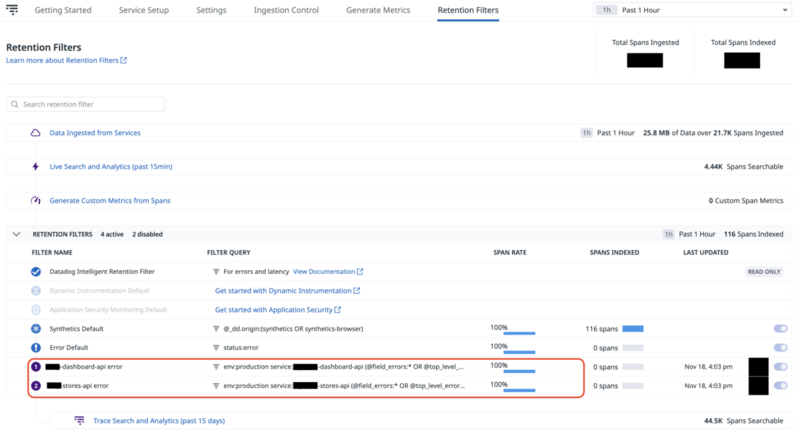Click the 1h badge in Retention Filters header

point(668,234)
